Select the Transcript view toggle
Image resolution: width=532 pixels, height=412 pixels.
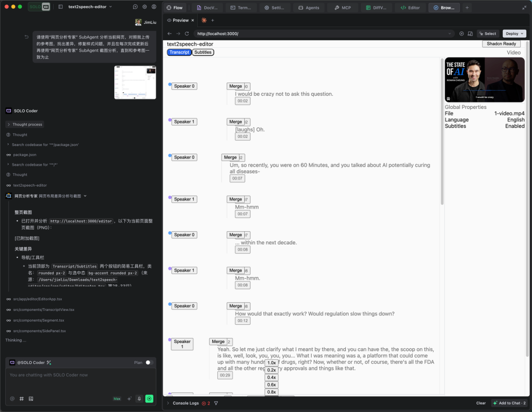pyautogui.click(x=179, y=52)
